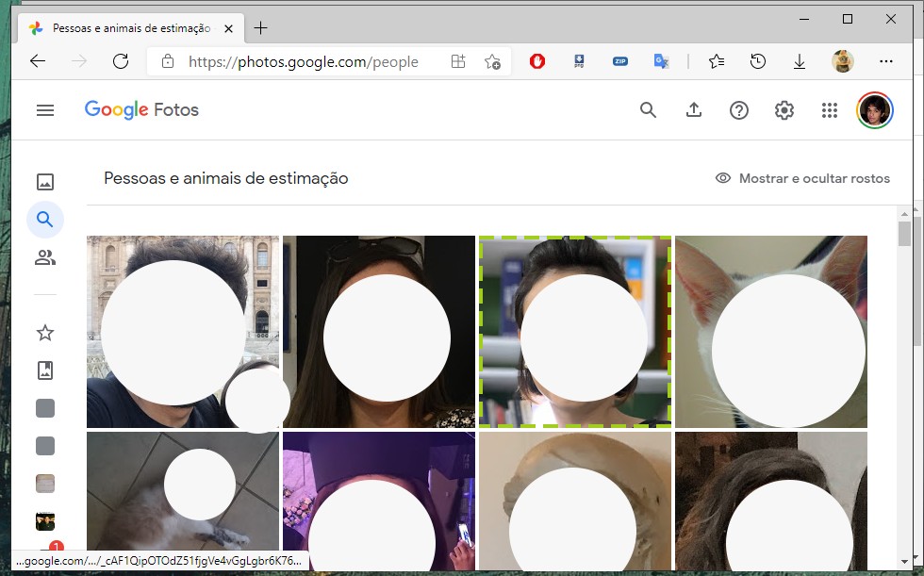
Task: Select the sidebar search/explore icon
Action: [45, 220]
